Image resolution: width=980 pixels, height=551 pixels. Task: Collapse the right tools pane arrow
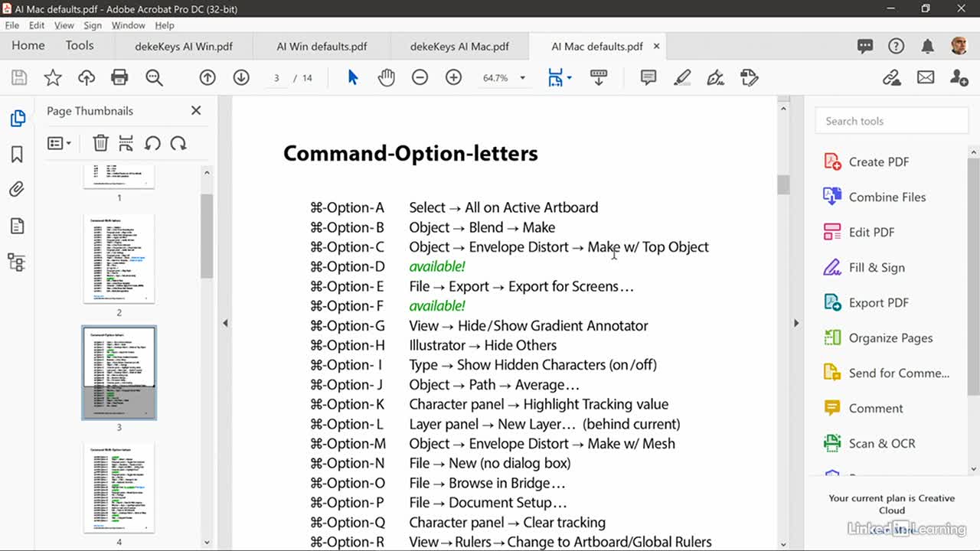[x=796, y=324]
